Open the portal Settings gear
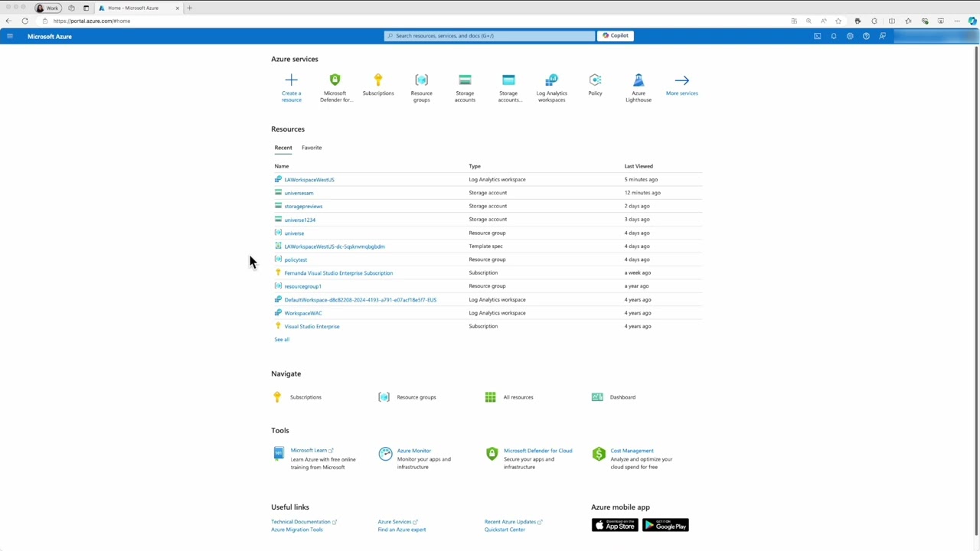The width and height of the screenshot is (980, 551). [x=850, y=36]
